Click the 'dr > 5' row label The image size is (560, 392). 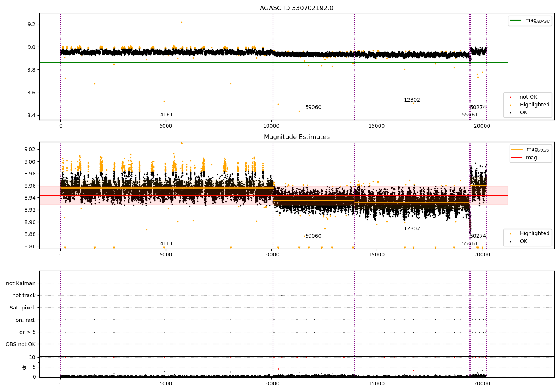pos(27,332)
